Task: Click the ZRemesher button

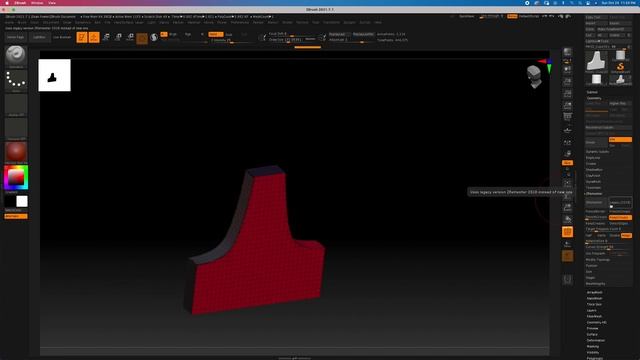Action: click(x=596, y=202)
